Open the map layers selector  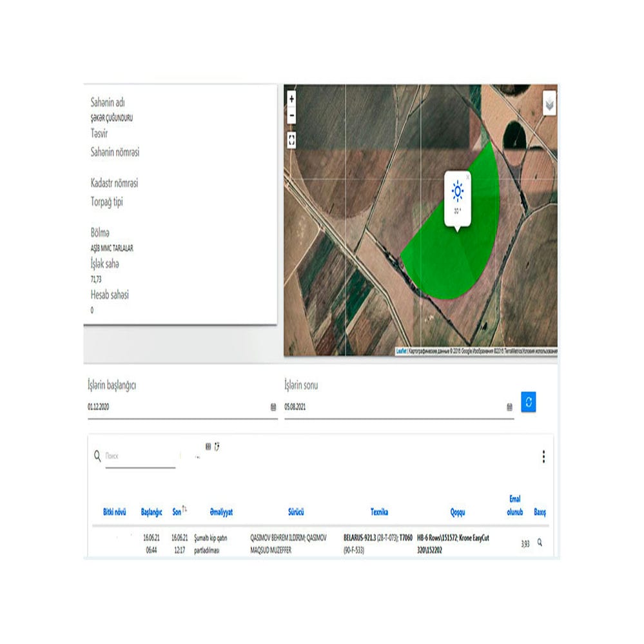pos(549,103)
